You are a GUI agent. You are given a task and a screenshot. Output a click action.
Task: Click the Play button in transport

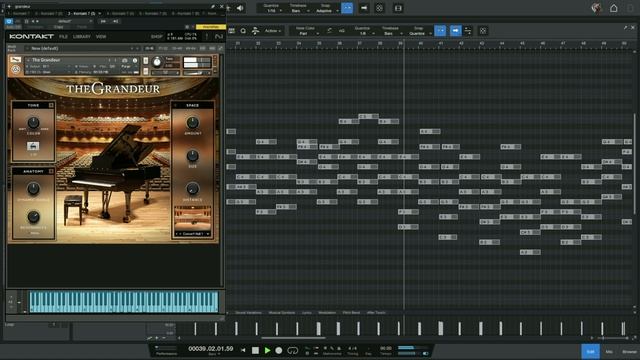(267, 350)
